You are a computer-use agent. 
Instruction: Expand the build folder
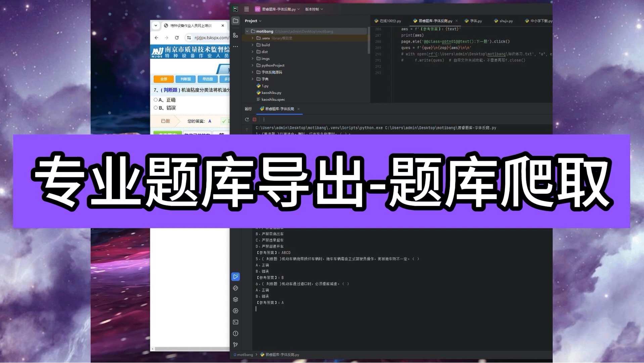pyautogui.click(x=253, y=45)
